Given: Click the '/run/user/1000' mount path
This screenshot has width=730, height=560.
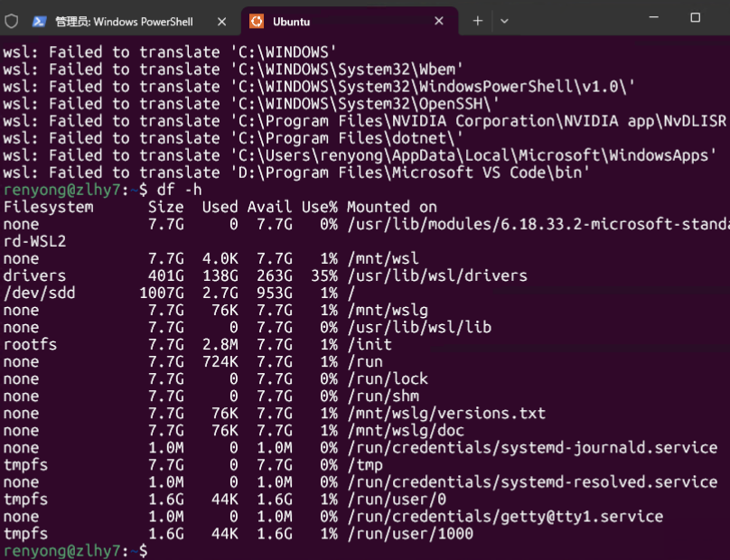Looking at the screenshot, I should click(x=410, y=535).
